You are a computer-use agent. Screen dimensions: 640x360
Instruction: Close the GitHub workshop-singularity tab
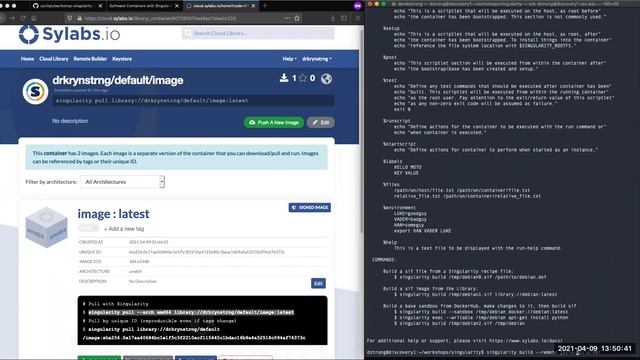tap(100, 6)
